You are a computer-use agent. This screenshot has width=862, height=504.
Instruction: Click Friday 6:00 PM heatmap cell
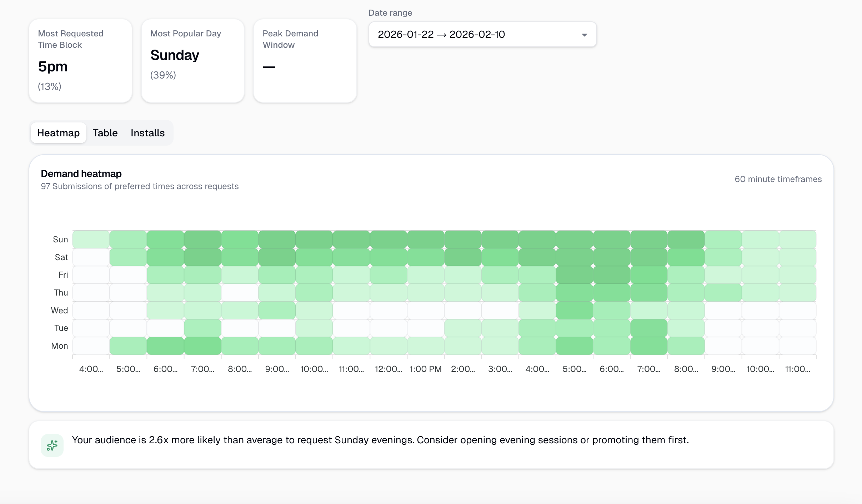(x=612, y=275)
